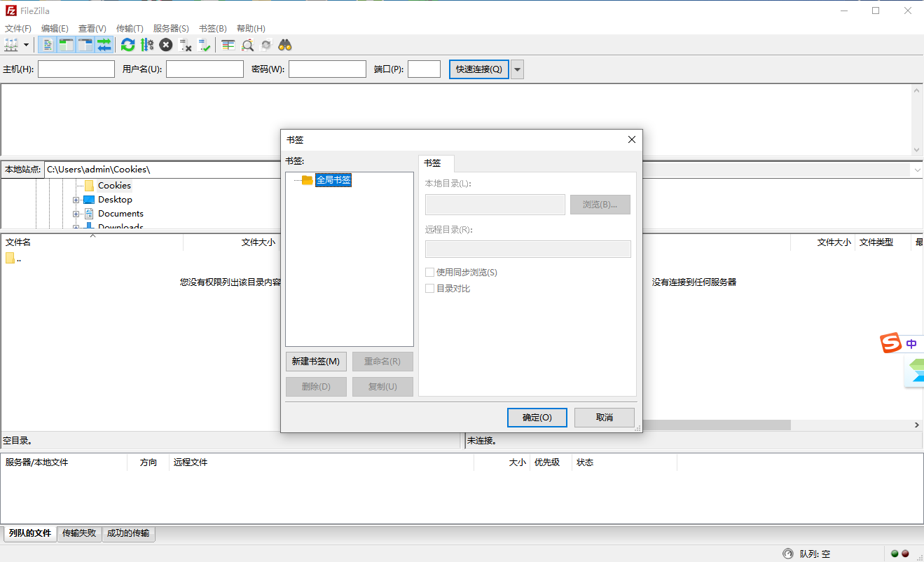Toggle the synchronized browsing toolbar icon
Viewport: 924px width, 562px height.
266,44
